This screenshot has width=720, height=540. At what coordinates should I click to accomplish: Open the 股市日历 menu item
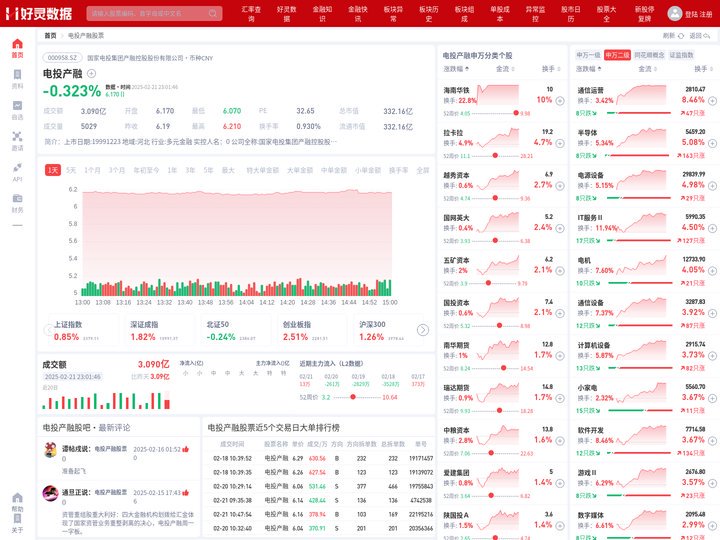click(571, 14)
